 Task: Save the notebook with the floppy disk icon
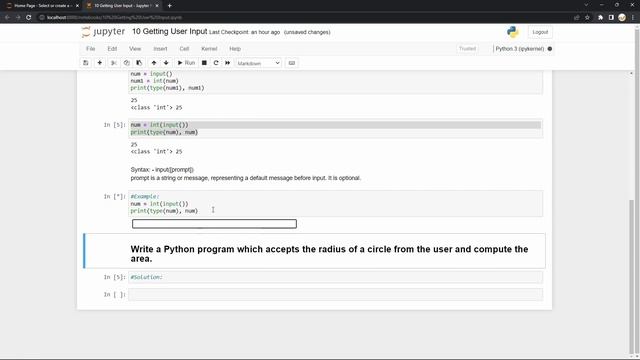(x=86, y=63)
